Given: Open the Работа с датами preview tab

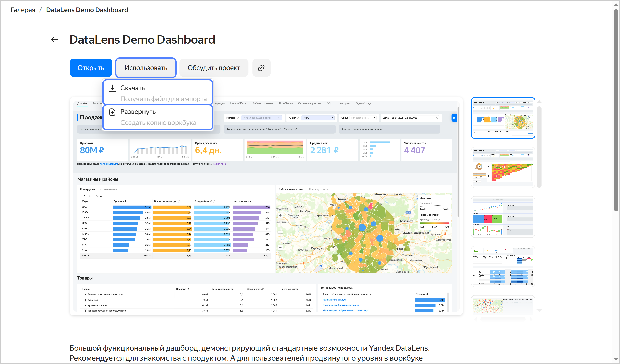Looking at the screenshot, I should click(x=263, y=103).
